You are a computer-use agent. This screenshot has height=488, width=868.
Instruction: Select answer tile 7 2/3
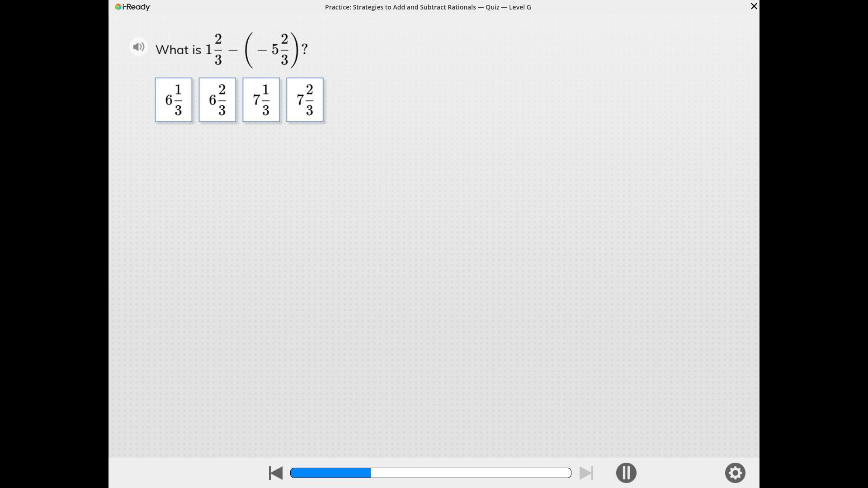pyautogui.click(x=305, y=100)
